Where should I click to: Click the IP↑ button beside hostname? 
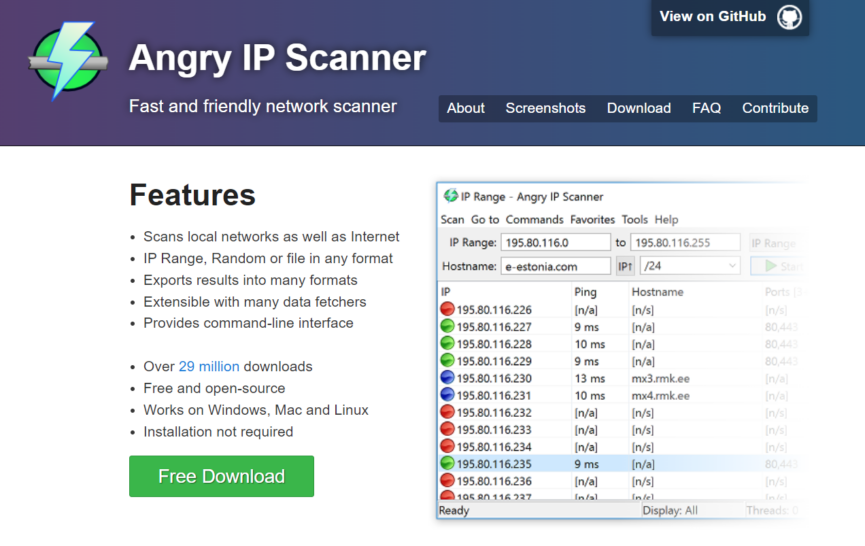[x=625, y=266]
